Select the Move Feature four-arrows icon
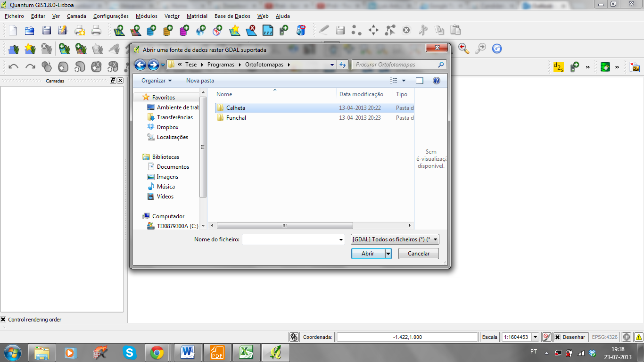This screenshot has height=362, width=644. click(373, 31)
